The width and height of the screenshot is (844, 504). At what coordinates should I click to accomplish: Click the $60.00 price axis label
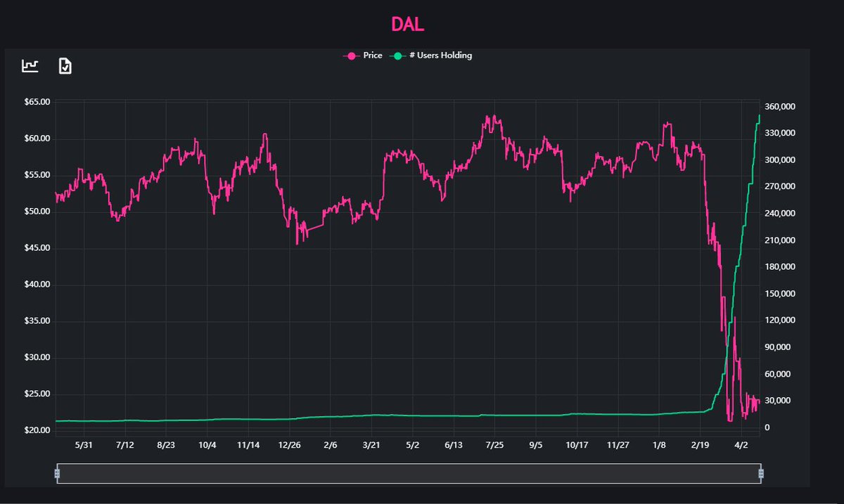37,138
